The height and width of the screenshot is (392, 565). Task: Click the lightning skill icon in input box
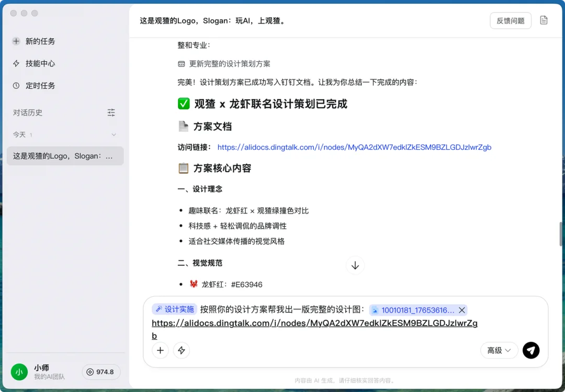click(182, 351)
